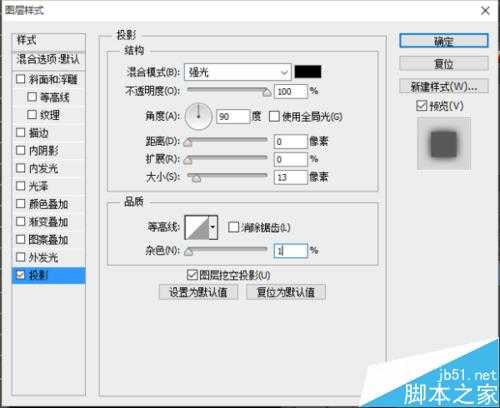
Task: Click the 大小 size slider handle
Action: (197, 178)
